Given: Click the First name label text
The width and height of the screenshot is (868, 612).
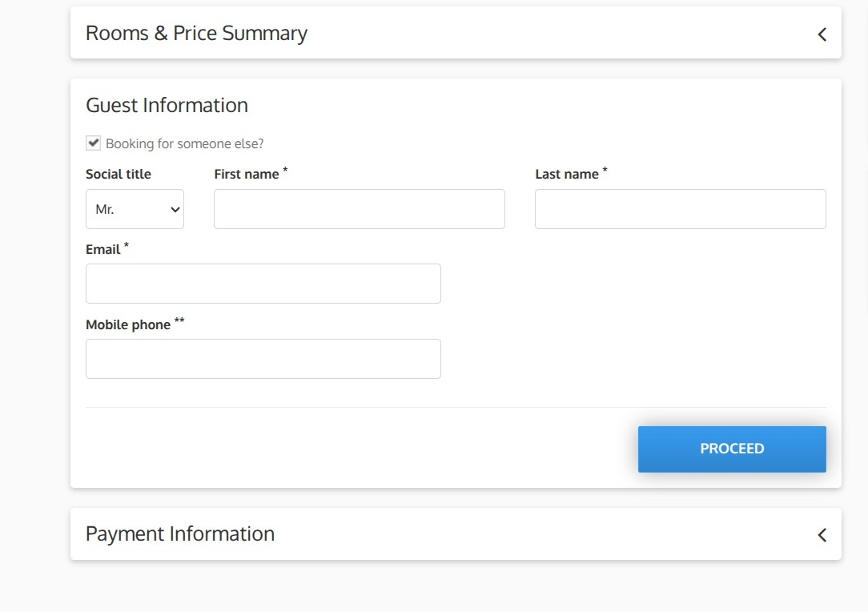Looking at the screenshot, I should coord(247,174).
